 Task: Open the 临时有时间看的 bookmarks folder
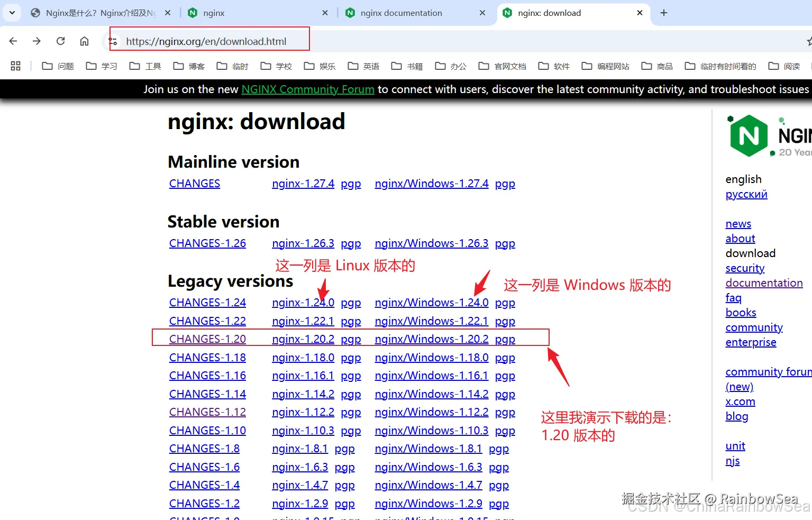(720, 66)
